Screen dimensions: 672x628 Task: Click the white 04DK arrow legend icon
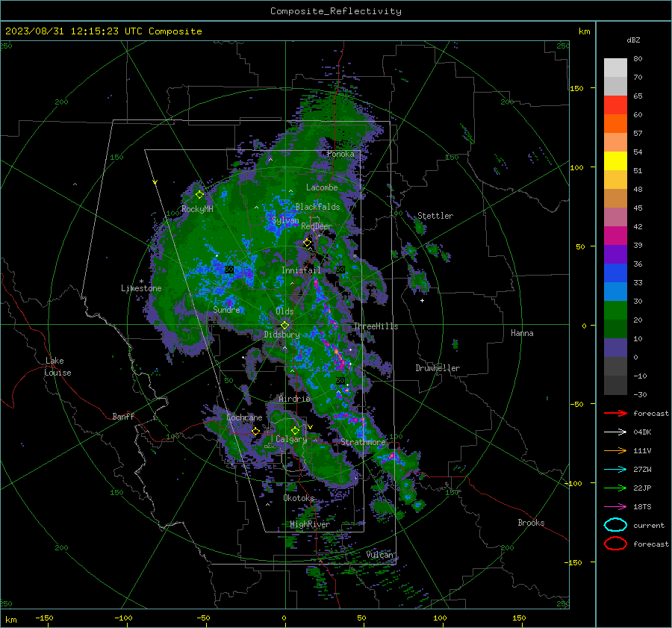pos(615,432)
